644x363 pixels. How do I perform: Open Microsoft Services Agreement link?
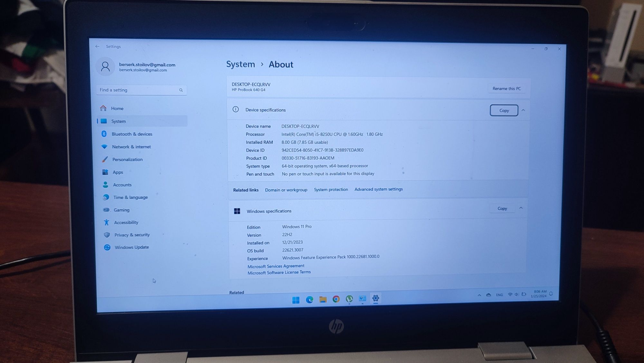(276, 266)
